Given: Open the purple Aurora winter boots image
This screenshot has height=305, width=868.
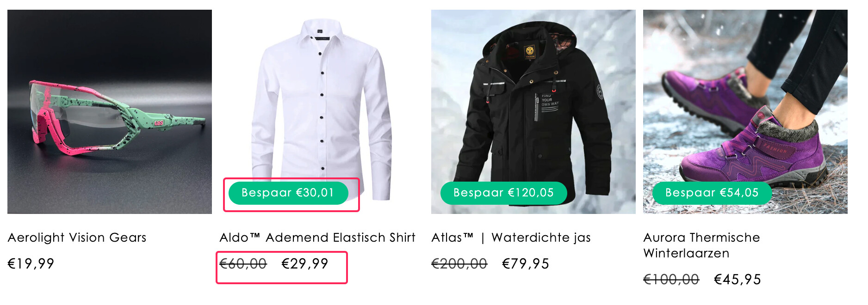Looking at the screenshot, I should (745, 112).
